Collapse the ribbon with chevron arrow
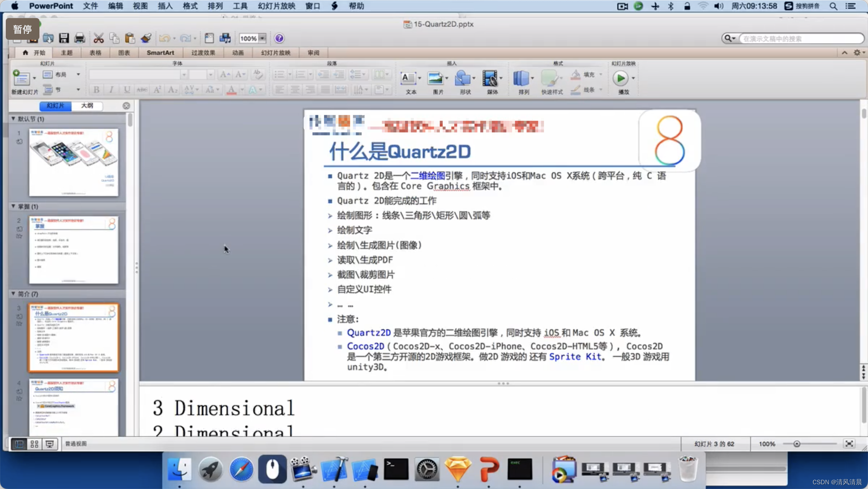This screenshot has height=489, width=868. click(844, 53)
